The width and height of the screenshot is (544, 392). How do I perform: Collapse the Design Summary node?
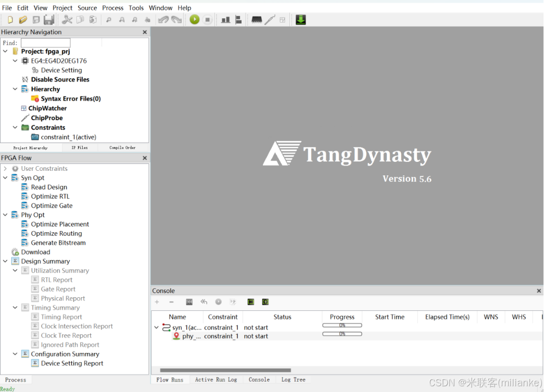[5, 261]
